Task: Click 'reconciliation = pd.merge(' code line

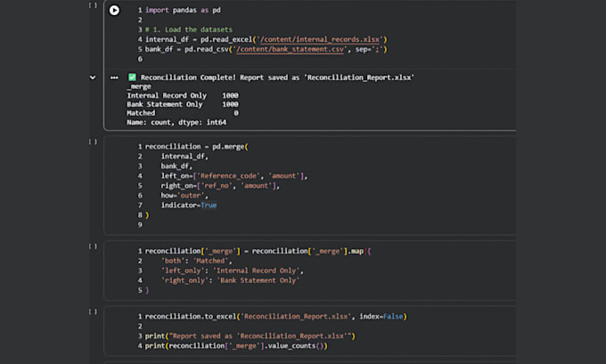Action: coord(196,147)
